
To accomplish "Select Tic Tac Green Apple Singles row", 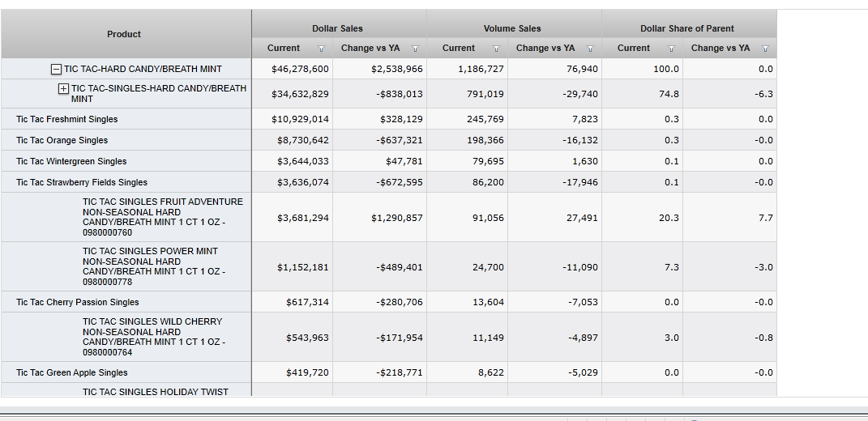I will tap(72, 372).
